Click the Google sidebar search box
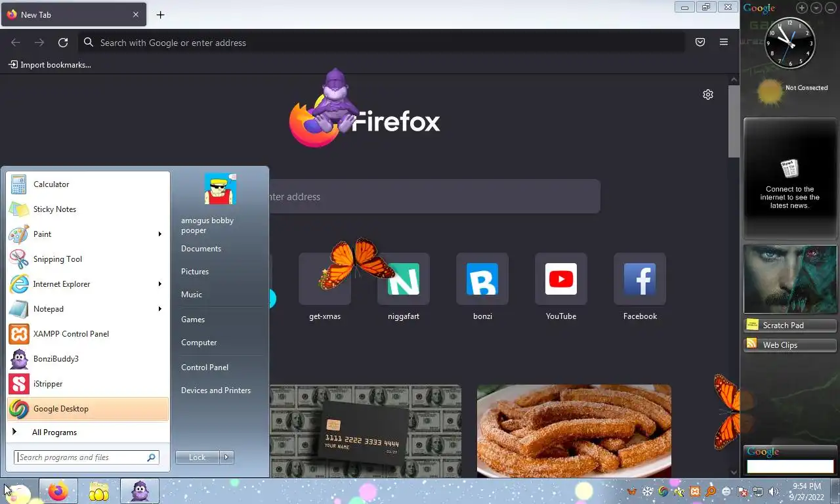The image size is (840, 504). point(790,467)
